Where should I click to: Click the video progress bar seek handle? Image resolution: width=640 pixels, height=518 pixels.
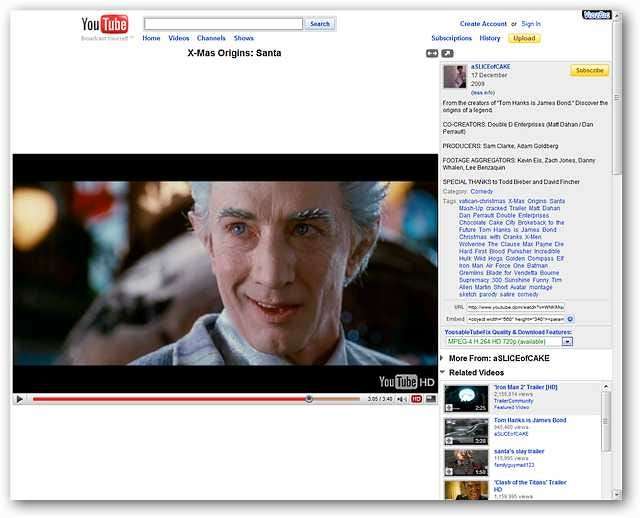309,399
